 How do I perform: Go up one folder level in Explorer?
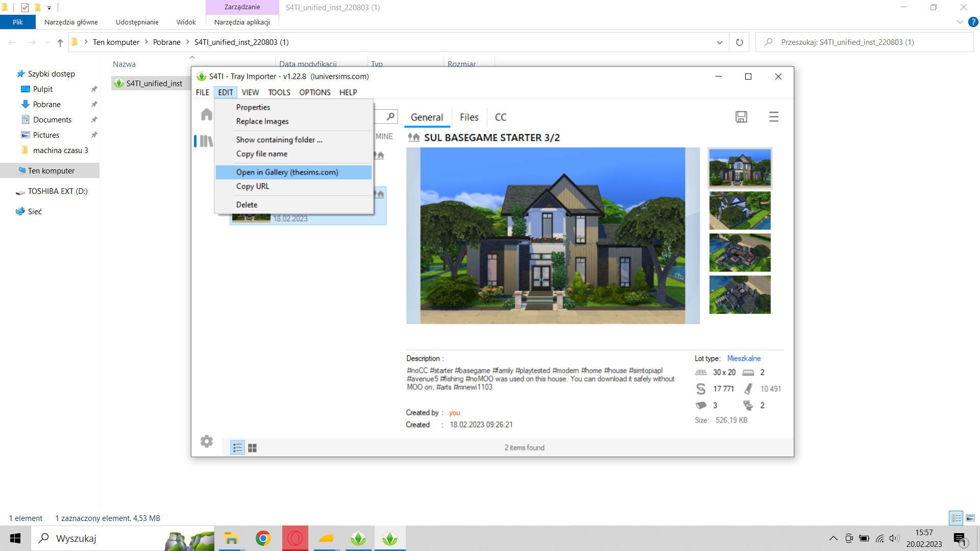point(60,42)
